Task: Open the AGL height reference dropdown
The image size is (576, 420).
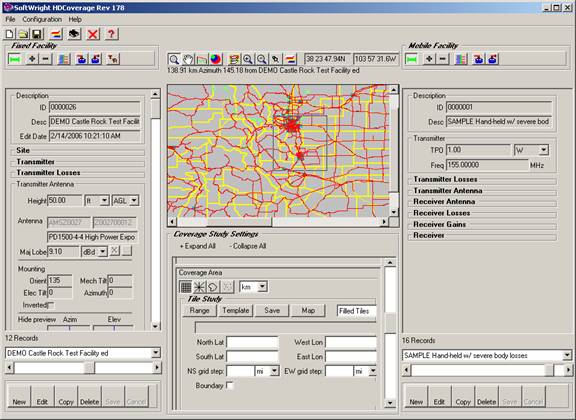Action: [134, 201]
